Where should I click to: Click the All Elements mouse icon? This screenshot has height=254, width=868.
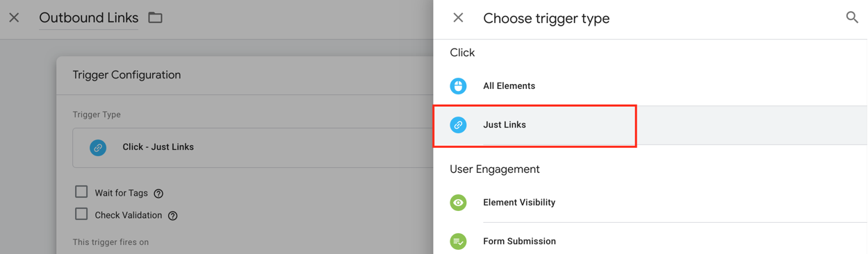pos(458,86)
